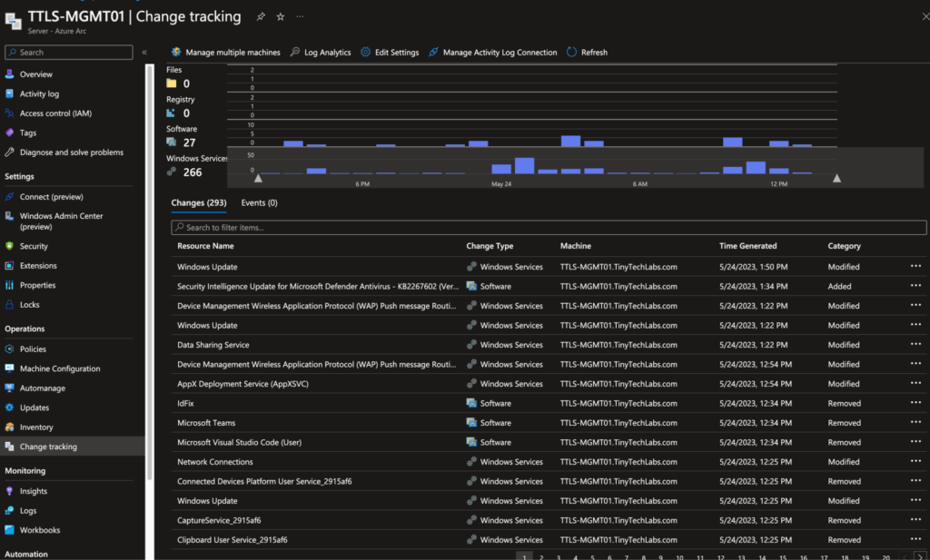Open Access control (IAM) icon
This screenshot has height=560, width=930.
9,113
